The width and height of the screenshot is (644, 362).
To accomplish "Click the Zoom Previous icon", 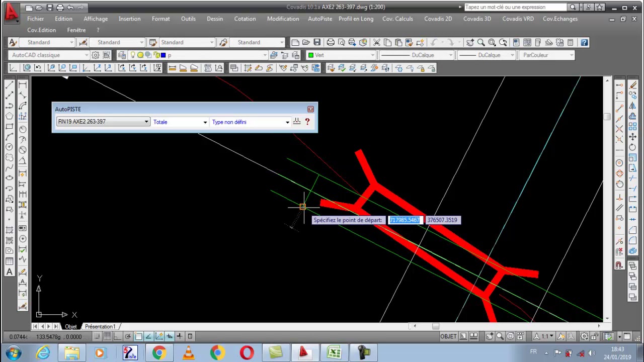I will (503, 42).
